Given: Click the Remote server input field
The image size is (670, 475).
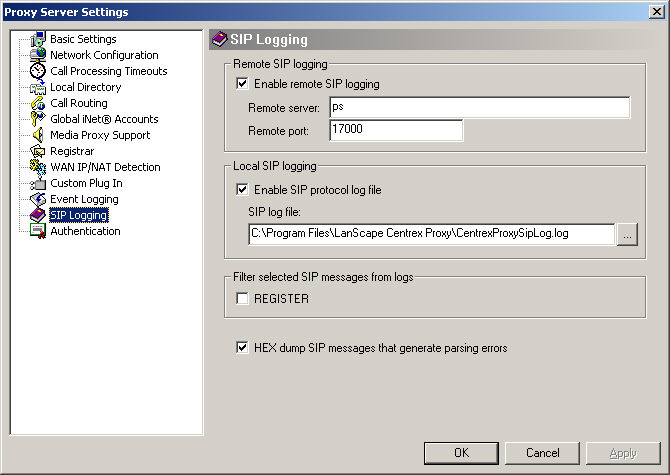Looking at the screenshot, I should pos(479,107).
